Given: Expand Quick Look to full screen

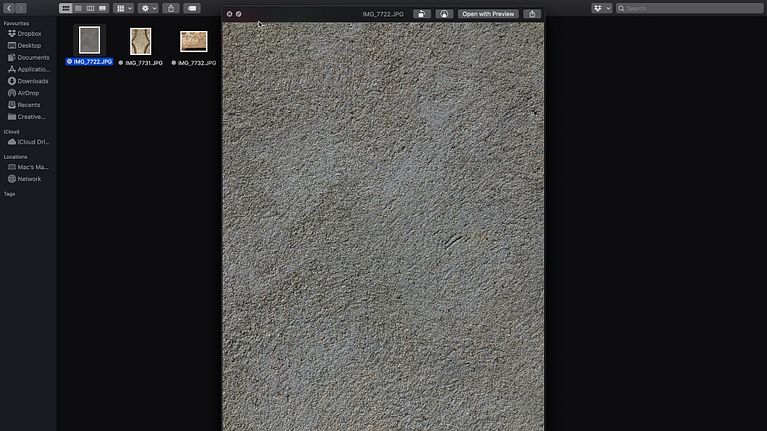Looking at the screenshot, I should pos(239,14).
